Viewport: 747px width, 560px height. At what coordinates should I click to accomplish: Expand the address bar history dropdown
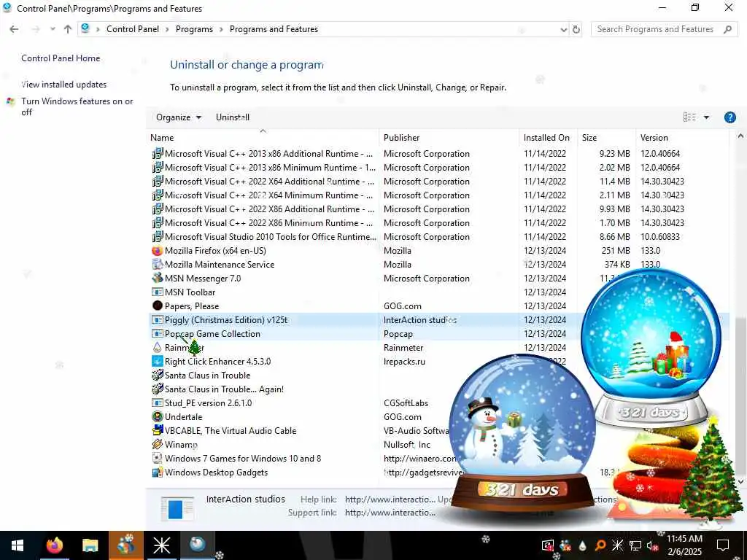(x=564, y=29)
